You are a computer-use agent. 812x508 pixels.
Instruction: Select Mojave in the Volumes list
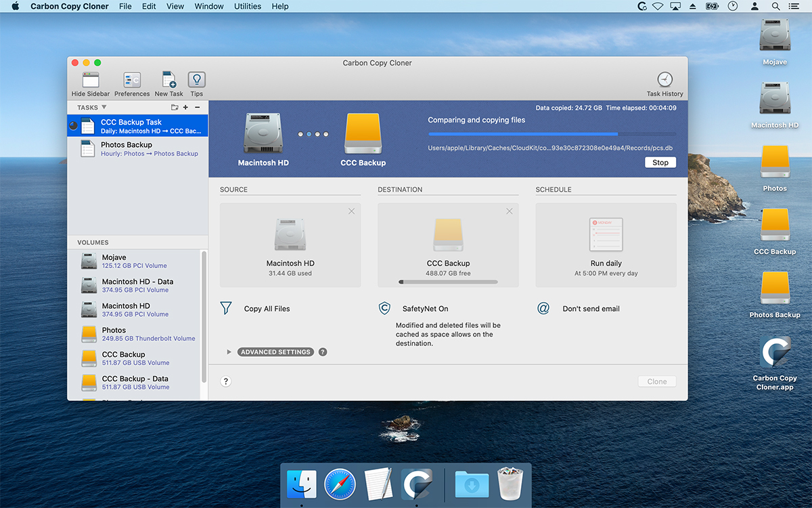(134, 261)
